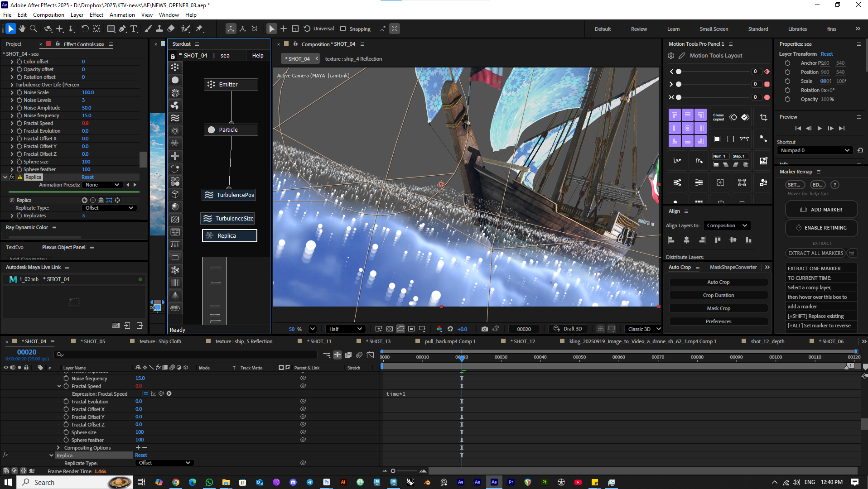Open Classic 3D renderer dropdown
This screenshot has height=489, width=868.
(x=644, y=329)
